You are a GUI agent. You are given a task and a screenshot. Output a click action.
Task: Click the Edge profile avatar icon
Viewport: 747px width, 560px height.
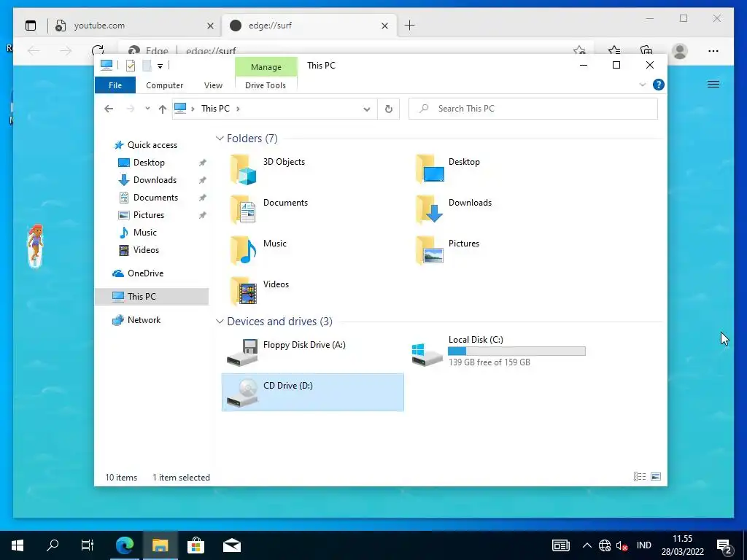coord(680,51)
